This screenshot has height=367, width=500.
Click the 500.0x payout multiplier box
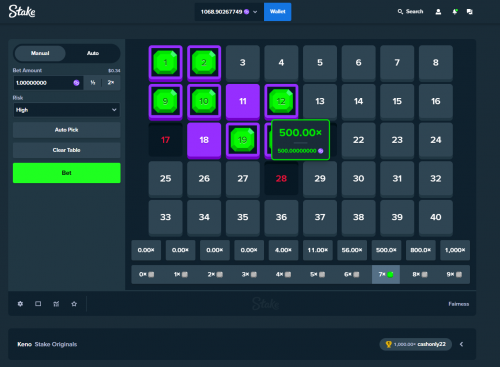click(386, 250)
